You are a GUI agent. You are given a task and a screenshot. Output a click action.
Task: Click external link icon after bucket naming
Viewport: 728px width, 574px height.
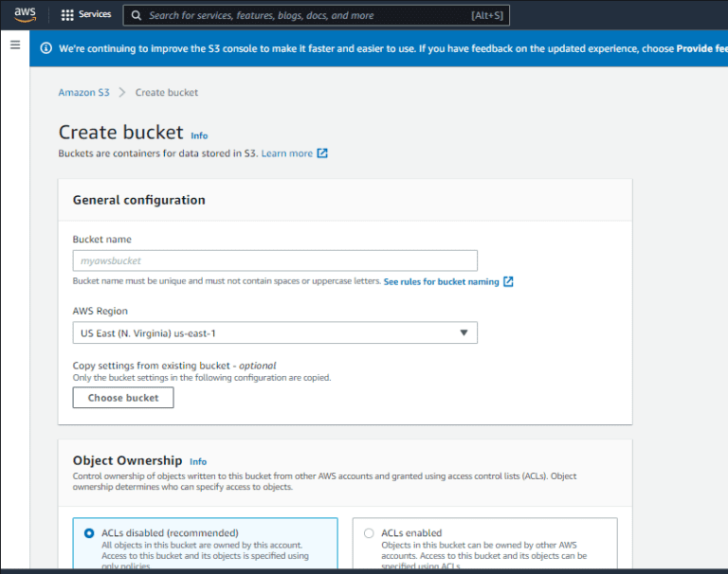point(508,281)
